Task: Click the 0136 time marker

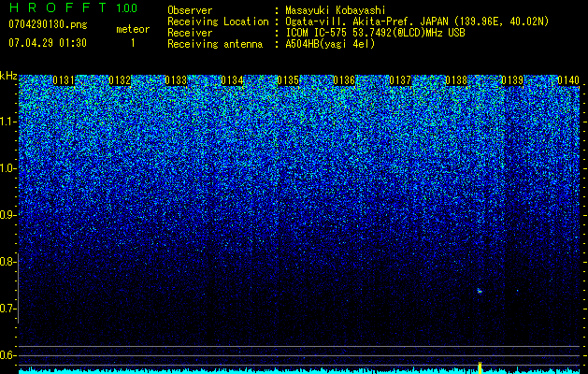Action: 344,80
